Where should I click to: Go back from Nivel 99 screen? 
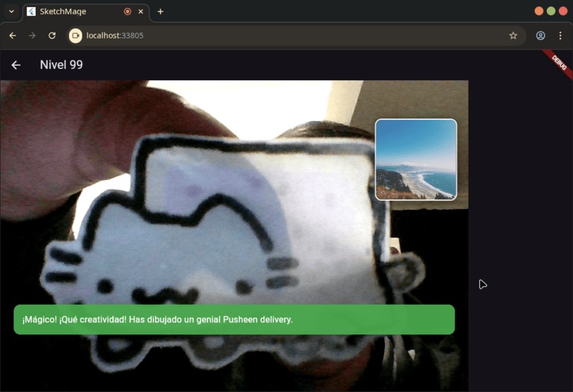(x=16, y=65)
